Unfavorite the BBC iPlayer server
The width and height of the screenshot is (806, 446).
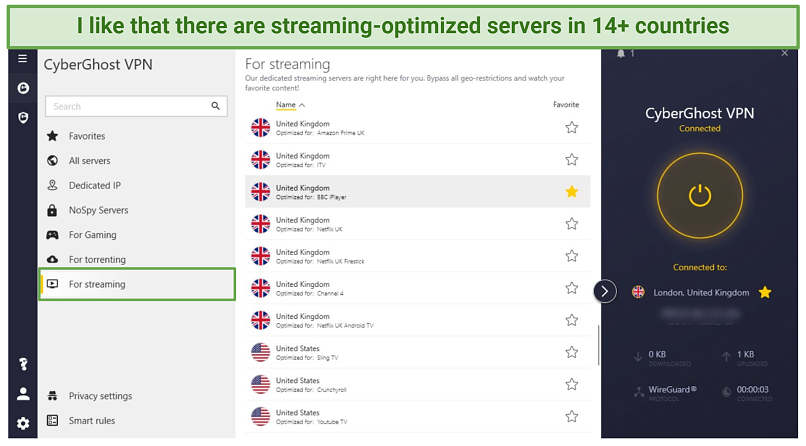(572, 192)
